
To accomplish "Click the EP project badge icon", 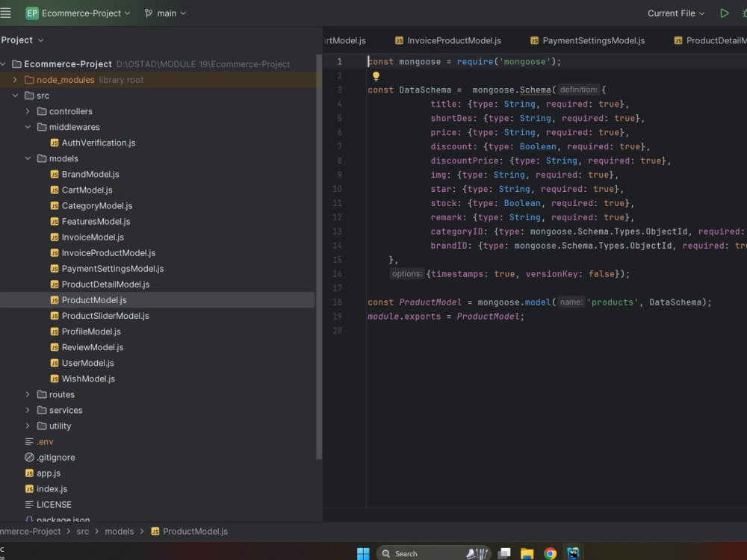I will 32,13.
